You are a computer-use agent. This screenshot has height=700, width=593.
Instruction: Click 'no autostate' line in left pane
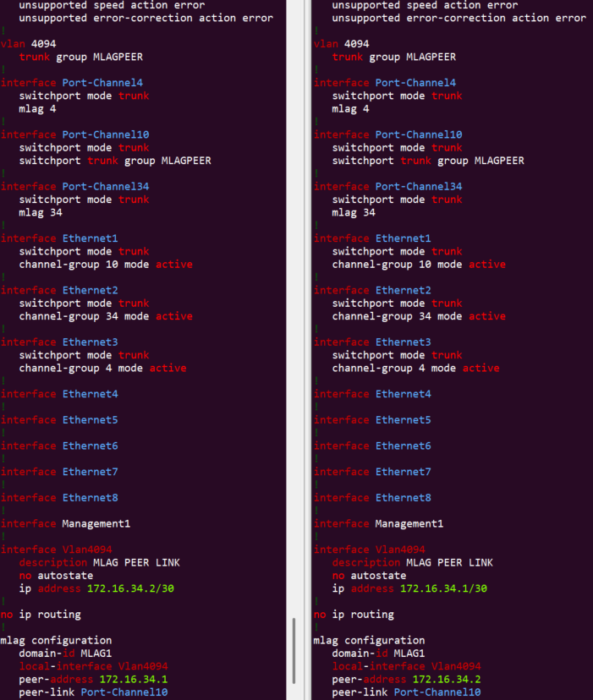tap(56, 576)
